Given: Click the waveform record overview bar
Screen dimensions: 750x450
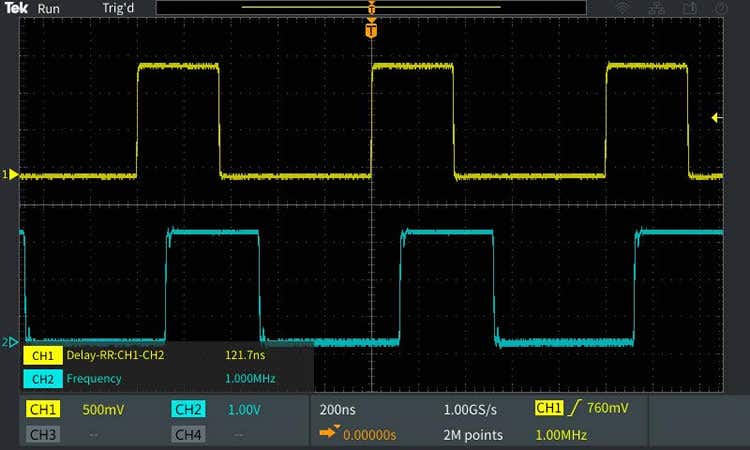Looking at the screenshot, I should coord(371,7).
